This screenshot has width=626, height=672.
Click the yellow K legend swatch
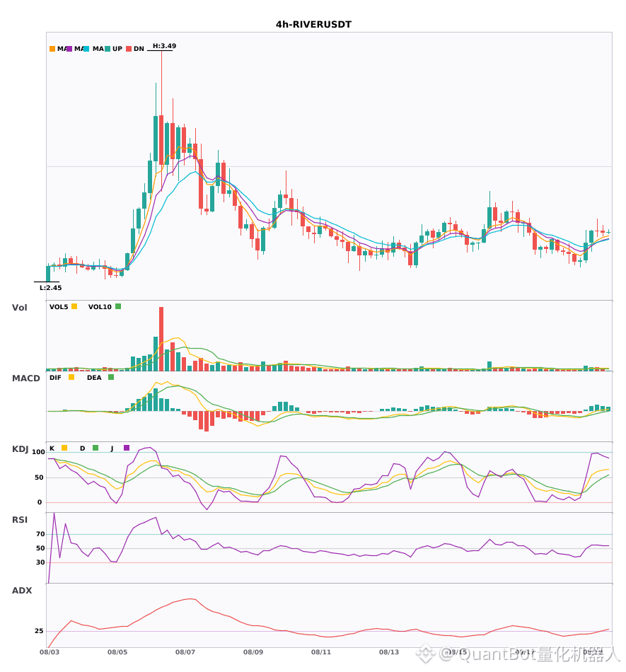click(x=64, y=448)
